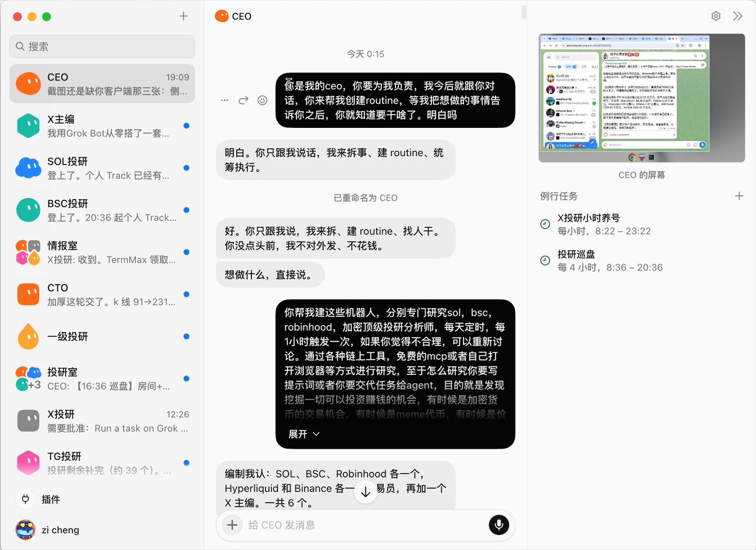Click the forward arrow icon beside first message

243,100
